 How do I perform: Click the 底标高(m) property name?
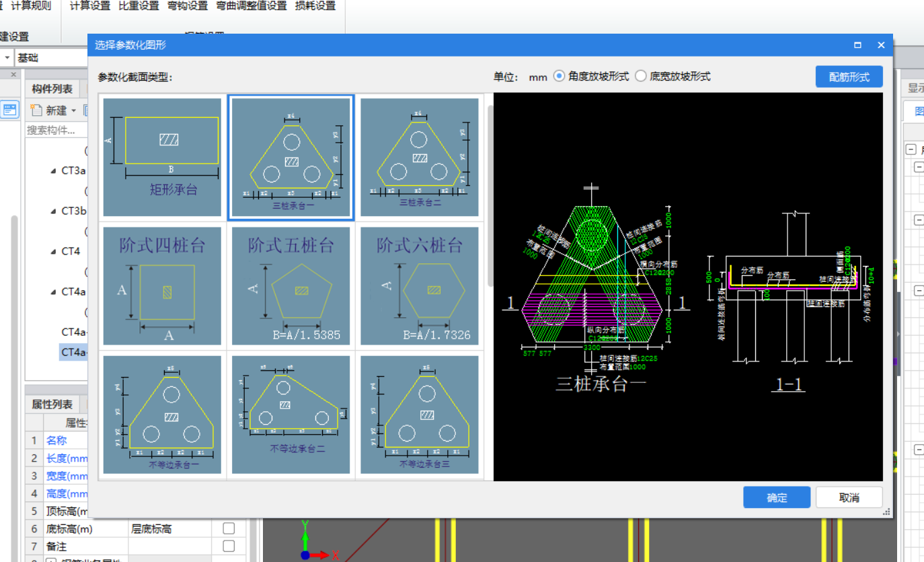pos(70,529)
